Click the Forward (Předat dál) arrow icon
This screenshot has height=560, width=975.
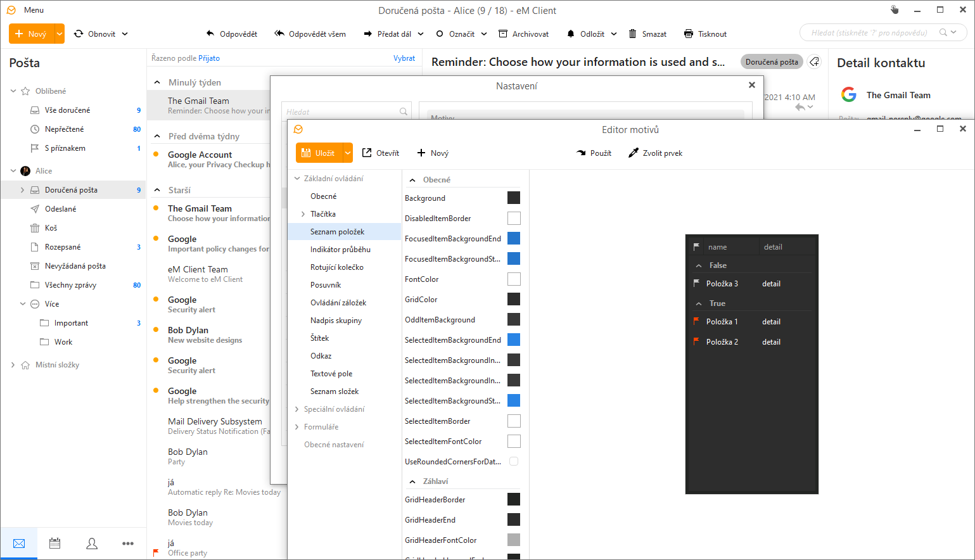tap(367, 34)
